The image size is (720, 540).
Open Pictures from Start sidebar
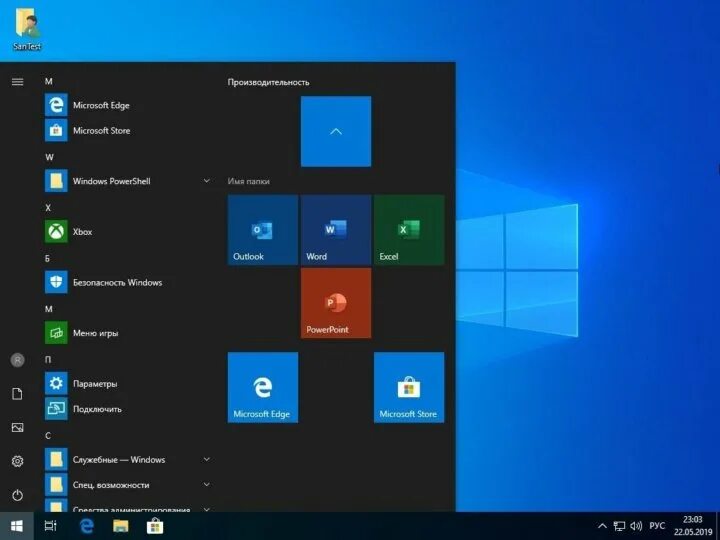[17, 428]
